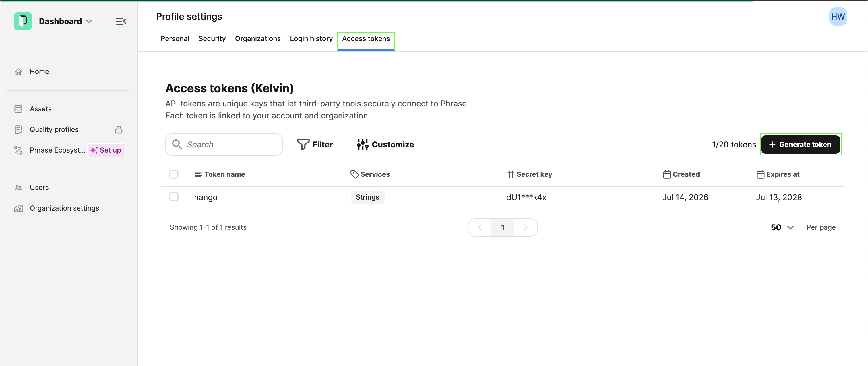Image resolution: width=868 pixels, height=366 pixels.
Task: Click the secret key dU1***k4x
Action: point(526,197)
